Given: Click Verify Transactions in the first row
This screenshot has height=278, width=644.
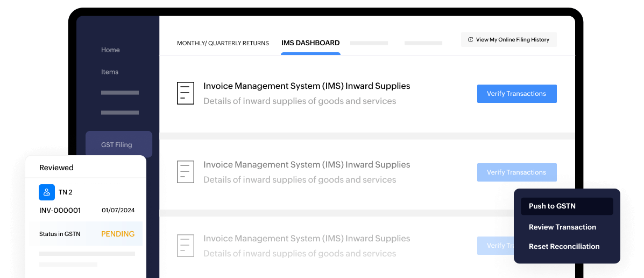Looking at the screenshot, I should [x=516, y=94].
